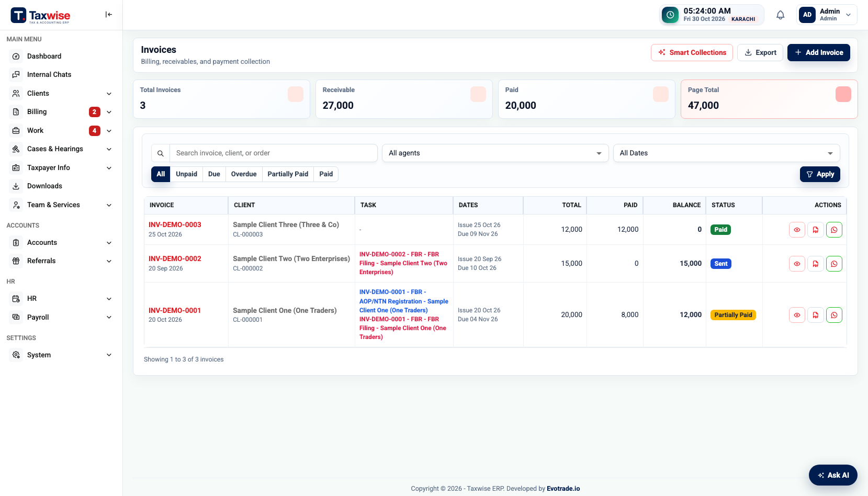This screenshot has height=496, width=868.
Task: Open the notifications bell
Action: click(x=780, y=15)
